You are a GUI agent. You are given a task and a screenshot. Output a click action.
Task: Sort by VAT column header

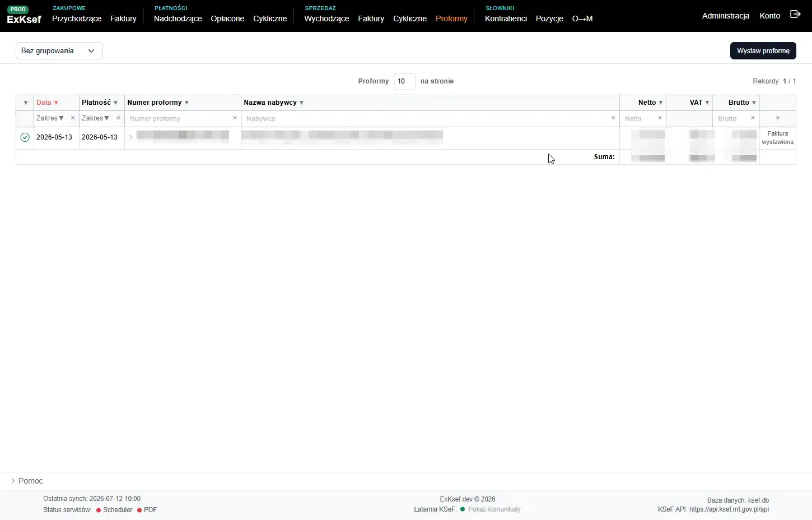click(699, 103)
